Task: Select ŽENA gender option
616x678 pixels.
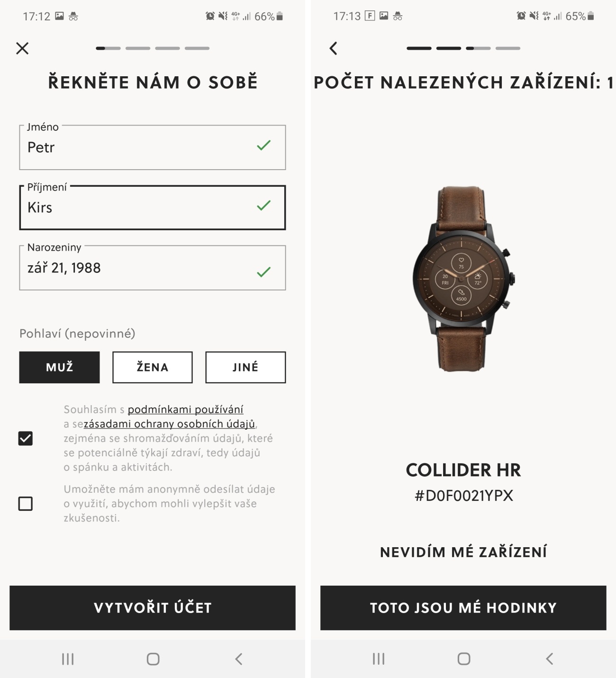Action: coord(153,367)
